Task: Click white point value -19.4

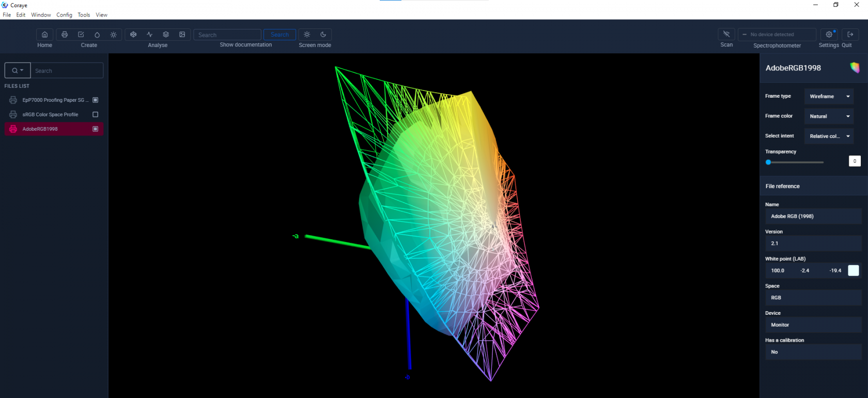Action: (835, 270)
